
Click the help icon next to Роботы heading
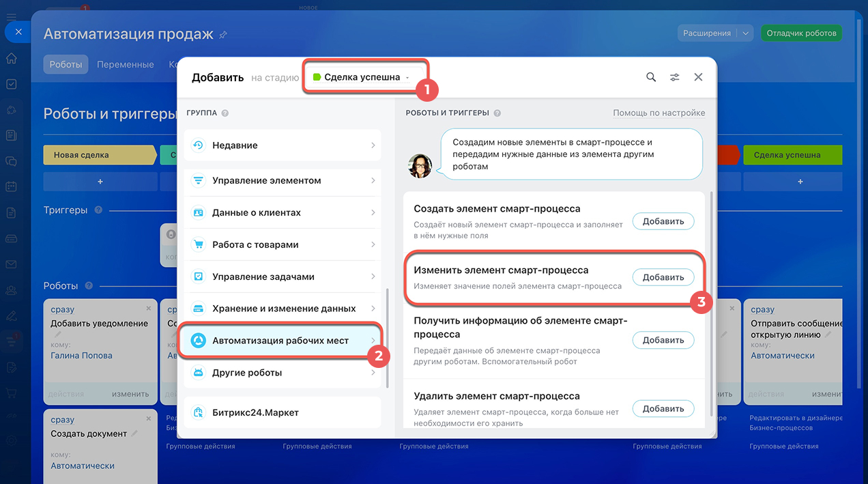pos(89,286)
